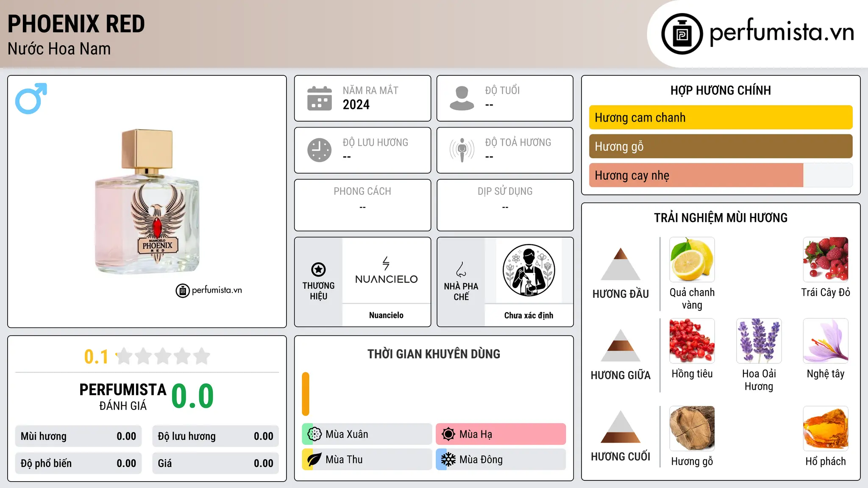
Task: Click the green 0.0 Perfumista score
Action: tap(192, 396)
